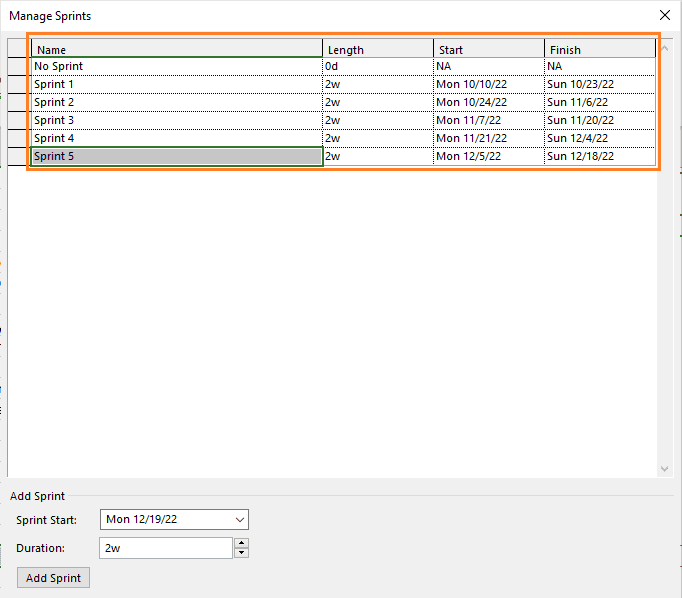Click the Name column header
The height and width of the screenshot is (598, 682).
pyautogui.click(x=177, y=49)
